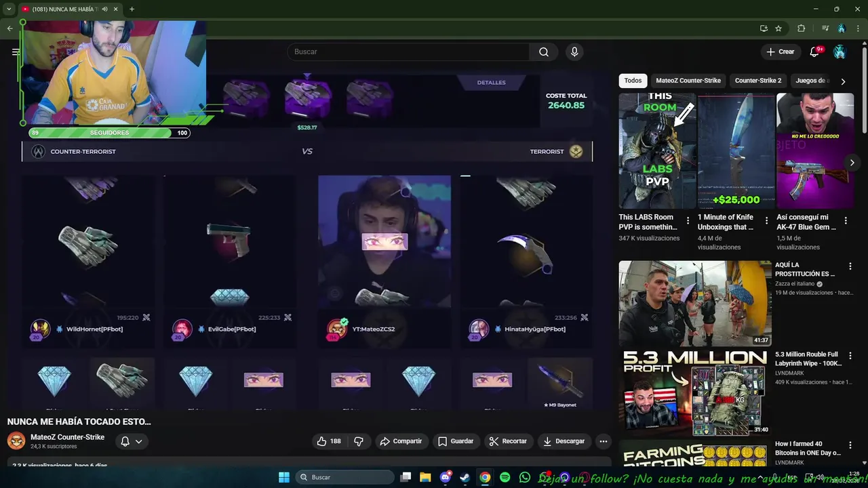The width and height of the screenshot is (868, 488).
Task: Open 'How I farmed 40 Bitcoins' title
Action: (808, 448)
